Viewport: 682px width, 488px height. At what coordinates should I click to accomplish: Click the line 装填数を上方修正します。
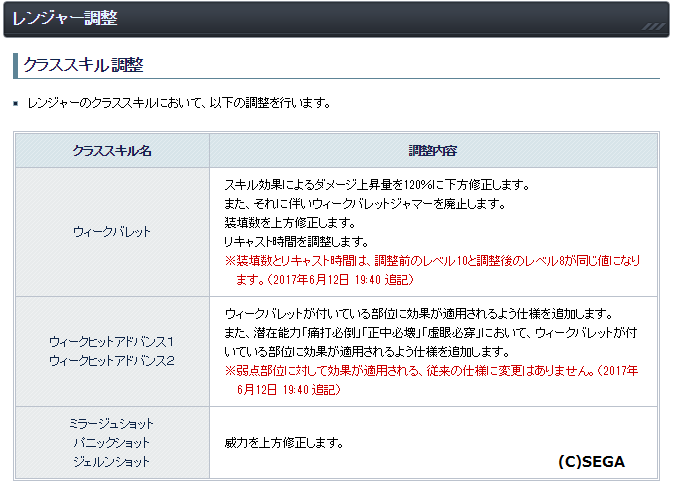click(x=290, y=223)
